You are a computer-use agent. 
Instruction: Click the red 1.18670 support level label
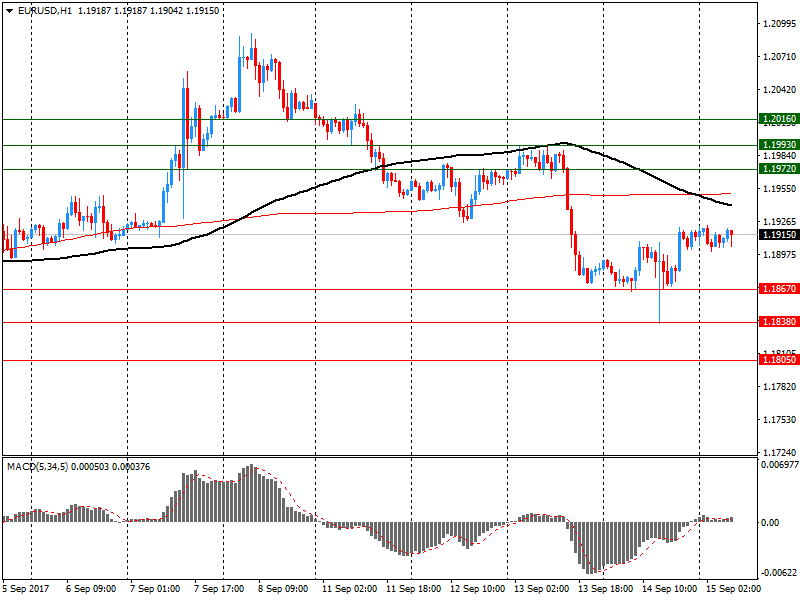(x=779, y=289)
